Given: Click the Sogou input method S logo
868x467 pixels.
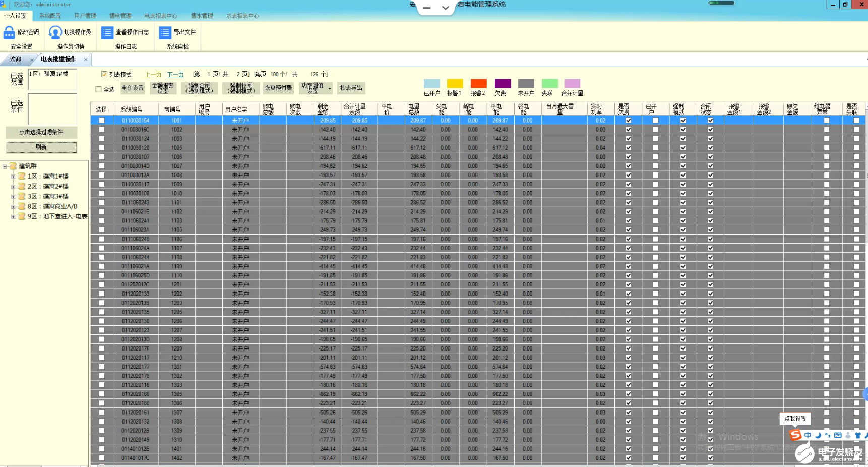Looking at the screenshot, I should coord(795,435).
